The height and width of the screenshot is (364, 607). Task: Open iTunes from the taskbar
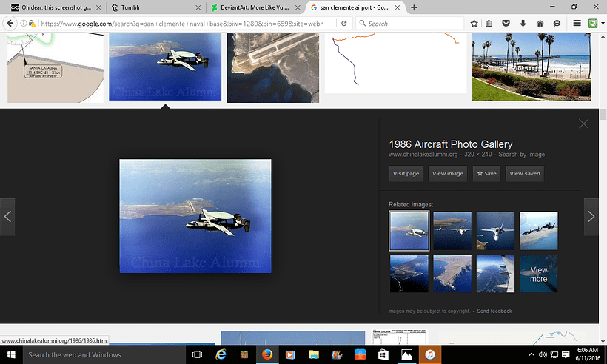click(429, 354)
